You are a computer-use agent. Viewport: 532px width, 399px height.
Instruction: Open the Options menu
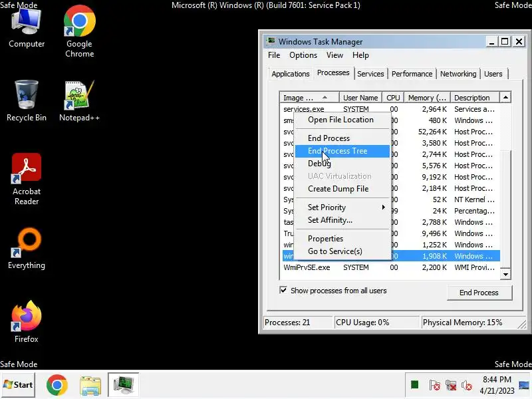coord(303,55)
